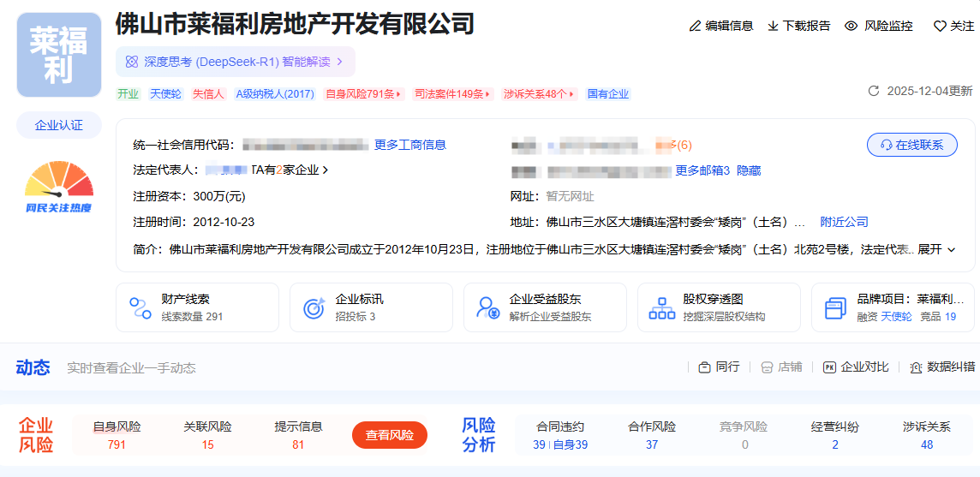Expand the 自身风险791条 tag
The width and height of the screenshot is (980, 477).
pos(364,94)
